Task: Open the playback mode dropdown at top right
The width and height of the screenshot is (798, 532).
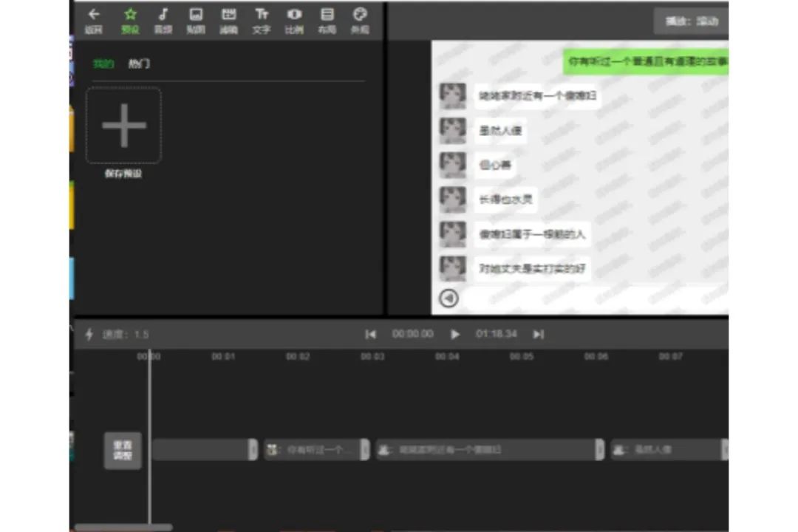Action: click(691, 21)
